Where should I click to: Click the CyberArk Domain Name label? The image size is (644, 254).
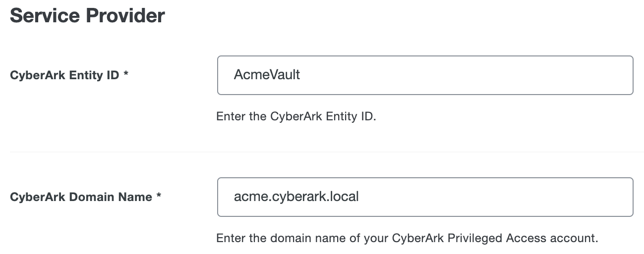point(81,197)
